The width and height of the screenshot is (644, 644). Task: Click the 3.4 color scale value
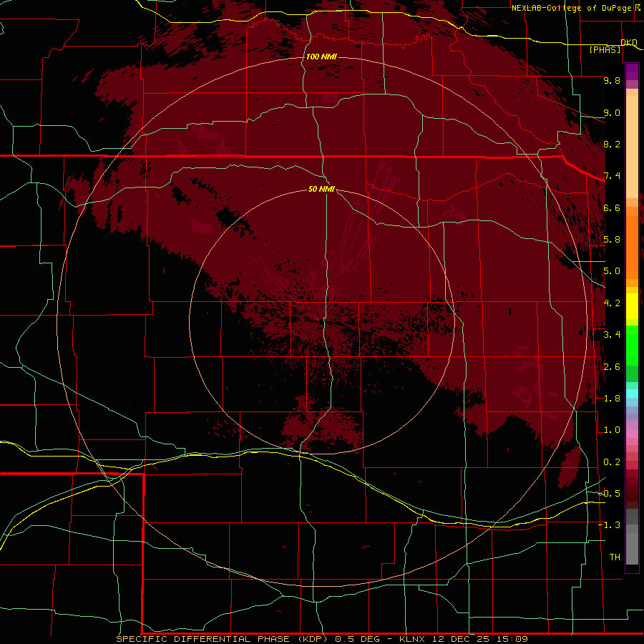pyautogui.click(x=612, y=335)
